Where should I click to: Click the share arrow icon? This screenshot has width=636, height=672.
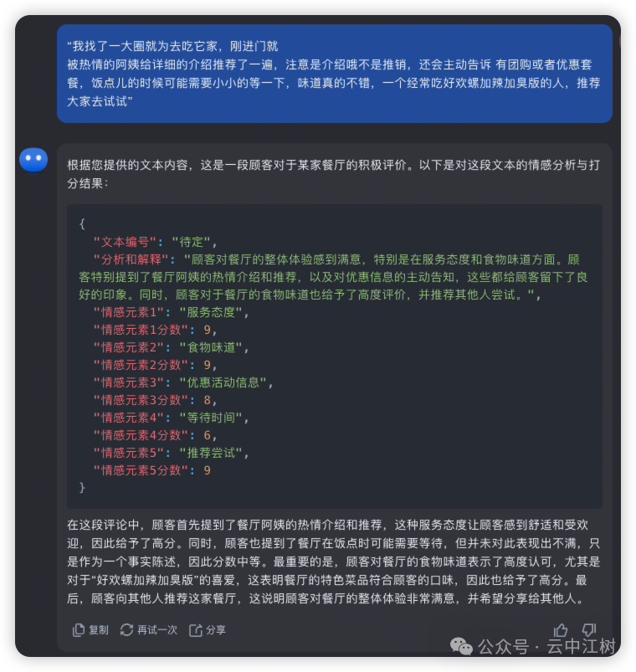(x=196, y=630)
